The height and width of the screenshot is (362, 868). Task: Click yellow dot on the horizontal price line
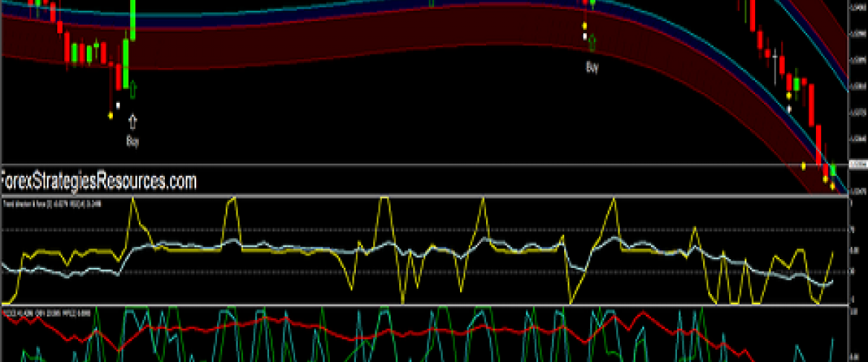(804, 165)
